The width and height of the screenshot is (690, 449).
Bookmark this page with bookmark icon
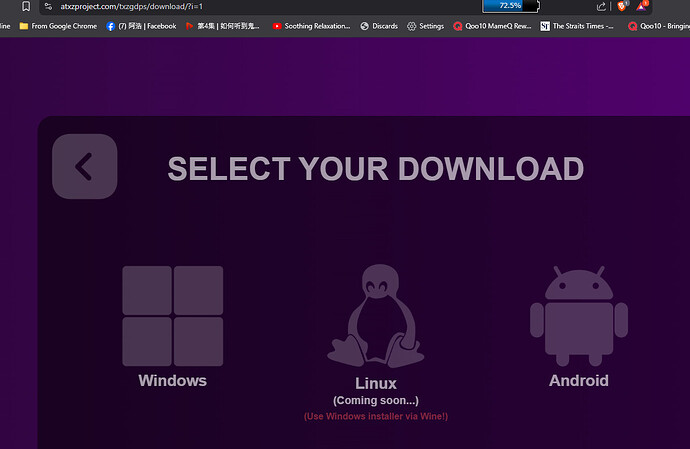(x=26, y=6)
